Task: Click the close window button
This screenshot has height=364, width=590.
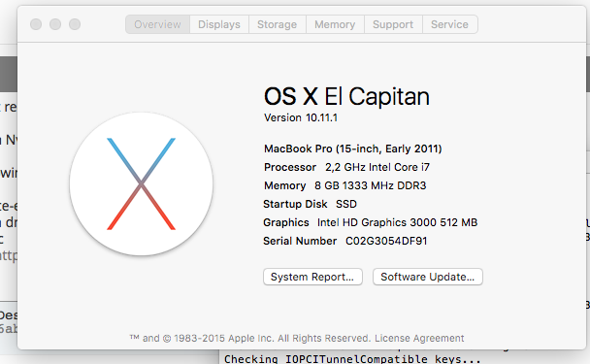Action: [36, 24]
